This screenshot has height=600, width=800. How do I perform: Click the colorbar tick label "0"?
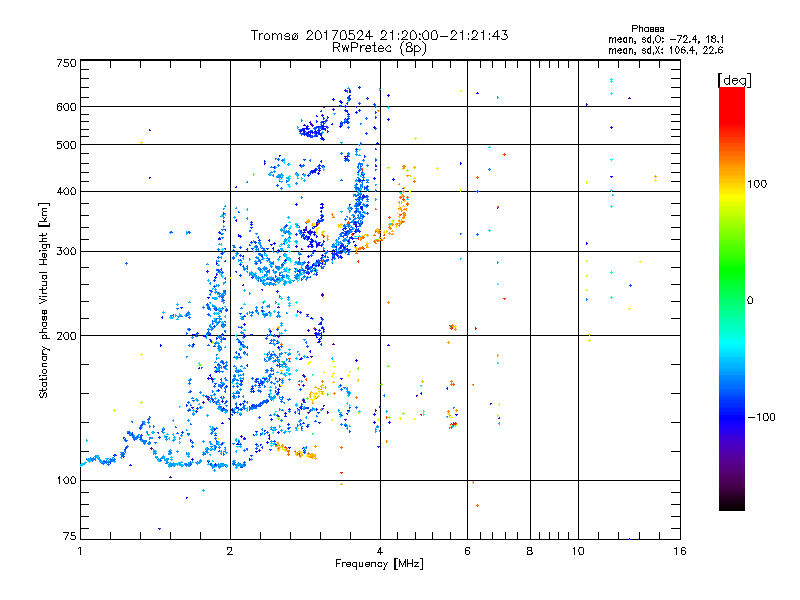749,300
